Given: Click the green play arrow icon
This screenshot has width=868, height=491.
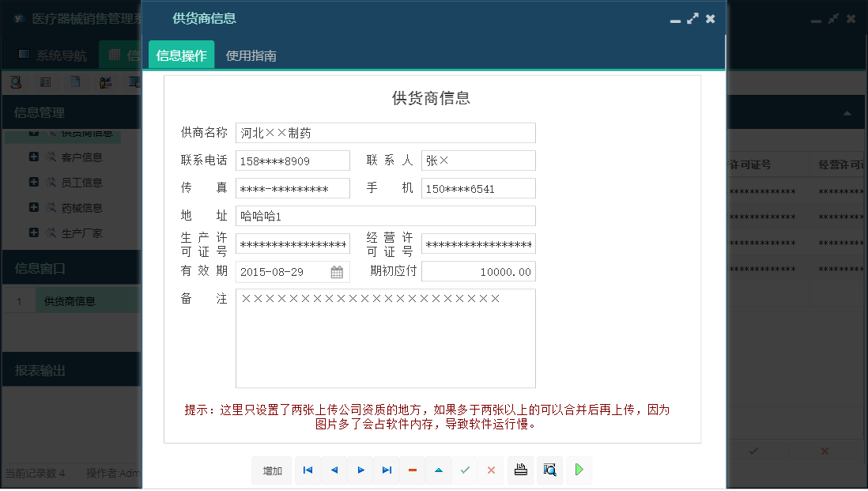Looking at the screenshot, I should click(579, 470).
